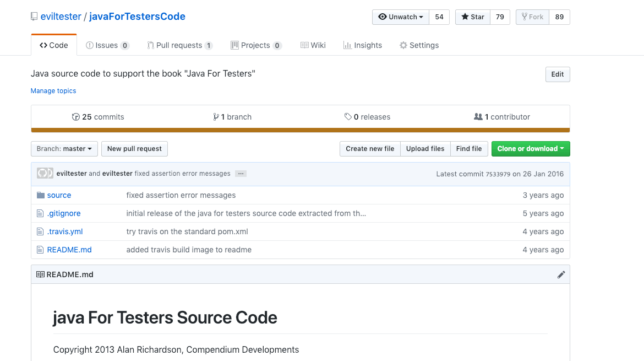Click the README.md header book icon
The image size is (644, 361).
coord(40,274)
